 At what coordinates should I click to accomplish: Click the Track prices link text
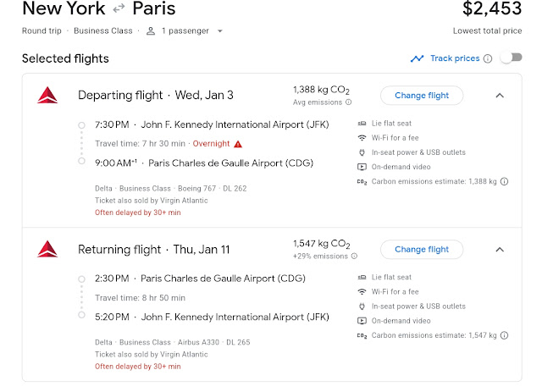[x=455, y=58]
